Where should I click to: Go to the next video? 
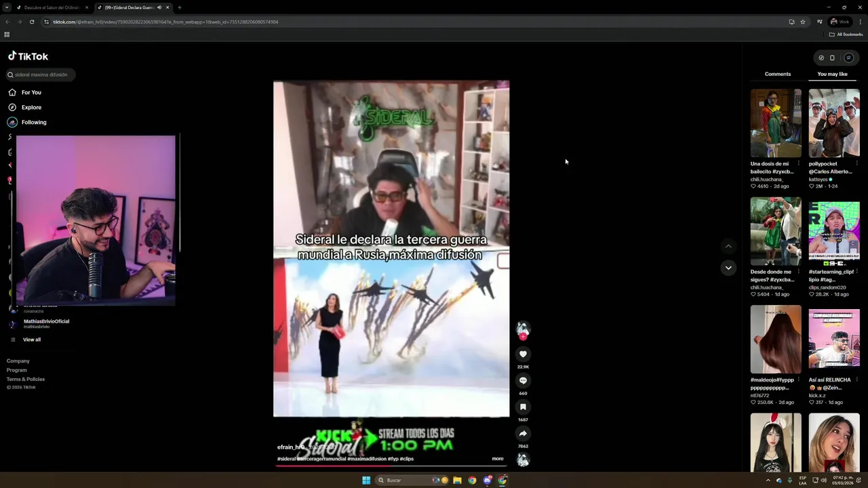(728, 268)
